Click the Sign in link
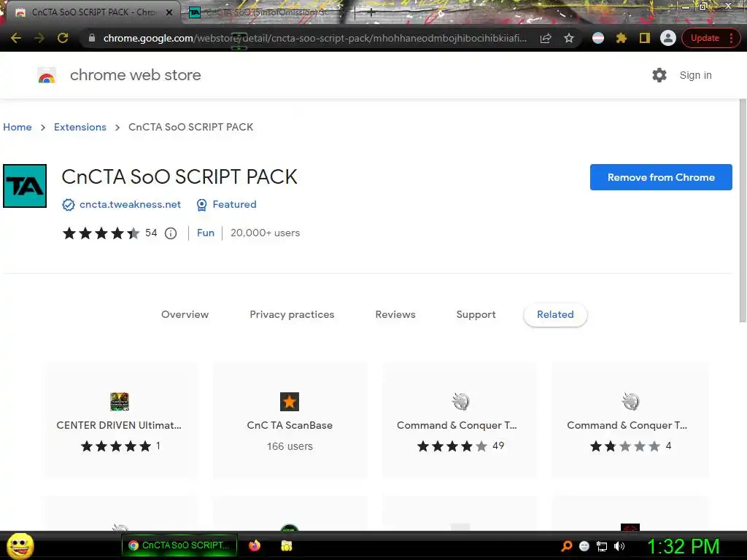The height and width of the screenshot is (560, 747). (x=695, y=75)
